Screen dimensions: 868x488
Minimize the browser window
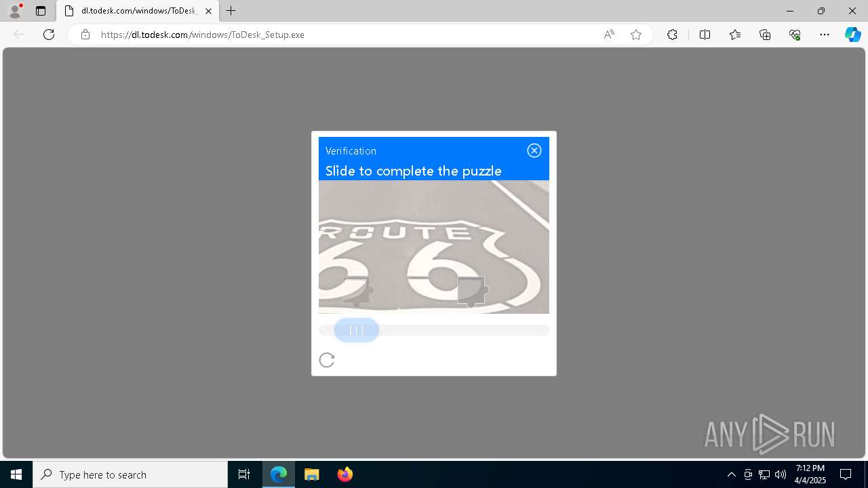(x=790, y=11)
